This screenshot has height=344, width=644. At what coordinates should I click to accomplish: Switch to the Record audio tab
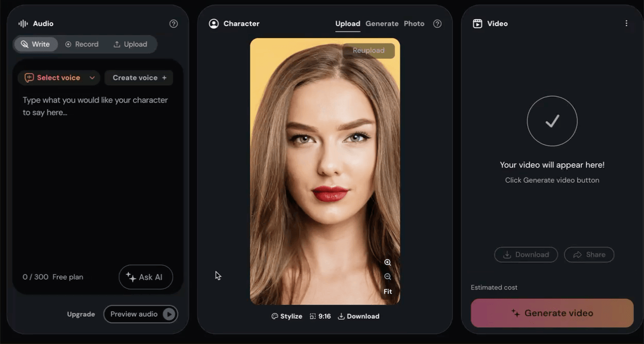point(82,44)
